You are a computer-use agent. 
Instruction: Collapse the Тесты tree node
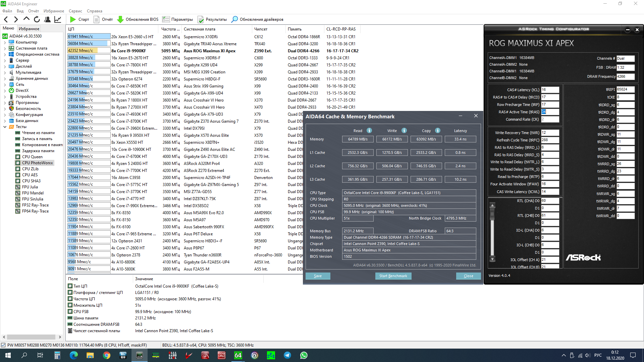point(5,127)
